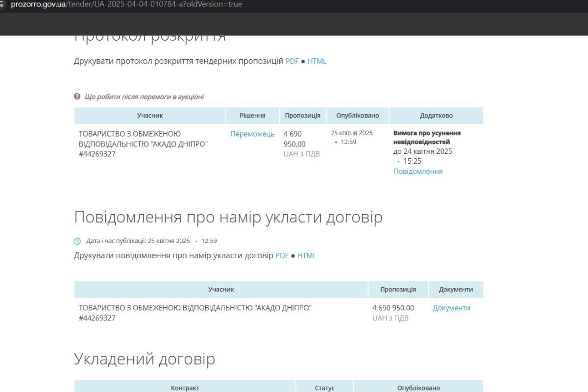
Task: Click the Переможець decision link
Action: point(252,133)
